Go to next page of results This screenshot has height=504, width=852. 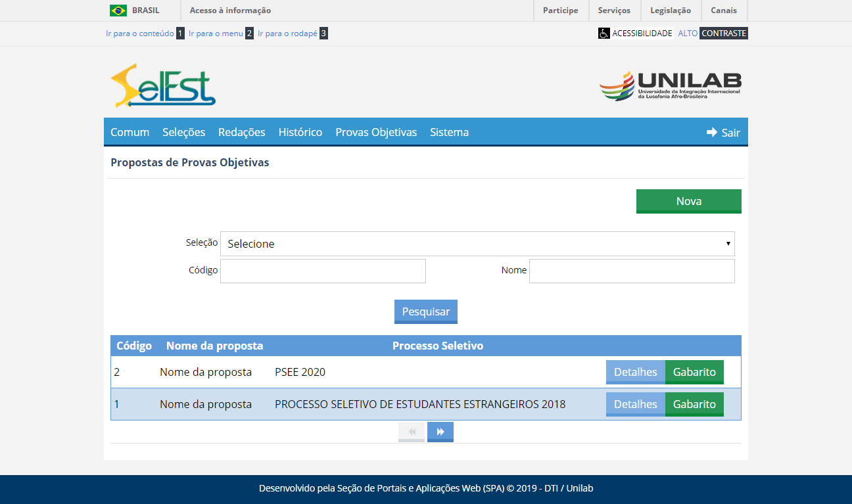(x=440, y=432)
